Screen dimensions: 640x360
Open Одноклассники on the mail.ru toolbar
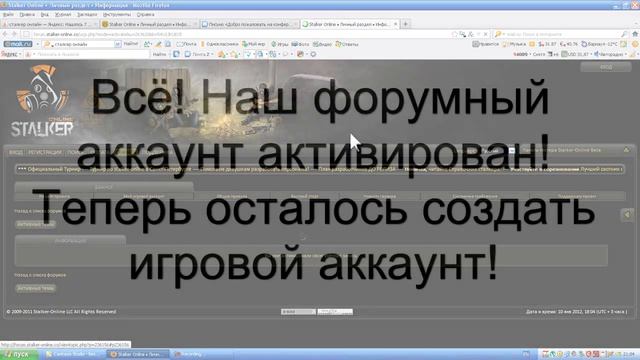(x=220, y=44)
